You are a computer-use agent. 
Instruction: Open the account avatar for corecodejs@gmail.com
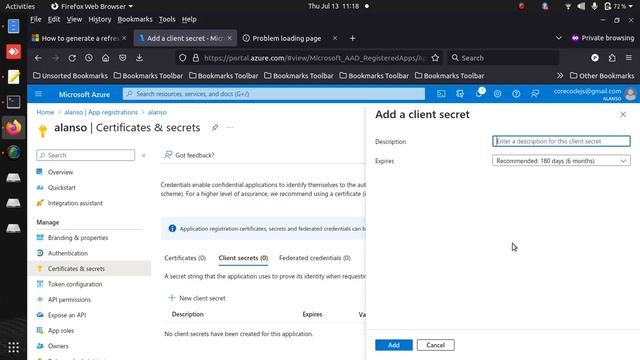tap(631, 94)
